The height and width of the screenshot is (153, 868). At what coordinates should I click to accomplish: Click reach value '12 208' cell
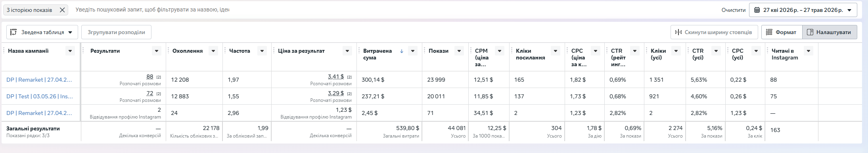(180, 80)
